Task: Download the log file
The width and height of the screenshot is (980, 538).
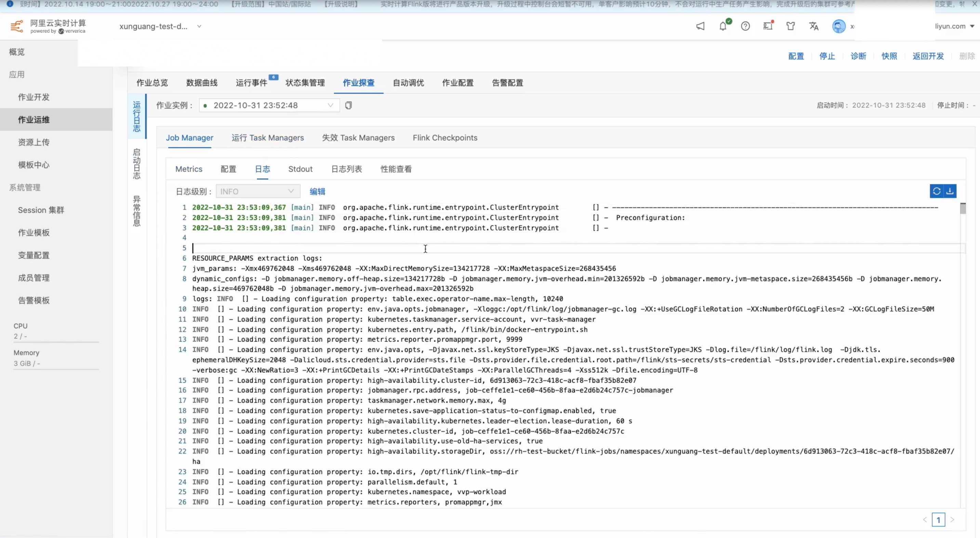Action: click(950, 191)
